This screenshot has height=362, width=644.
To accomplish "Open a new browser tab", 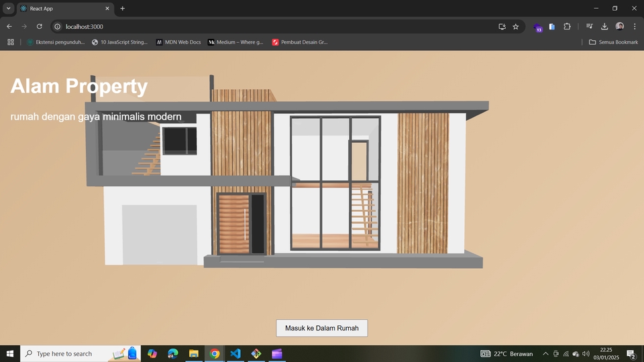I will 122,9.
